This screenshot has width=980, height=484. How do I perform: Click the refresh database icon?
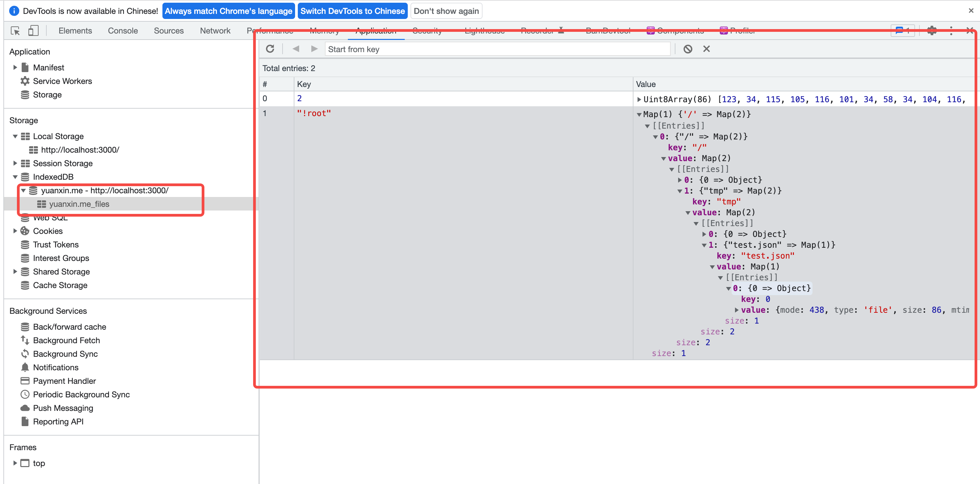pyautogui.click(x=270, y=49)
